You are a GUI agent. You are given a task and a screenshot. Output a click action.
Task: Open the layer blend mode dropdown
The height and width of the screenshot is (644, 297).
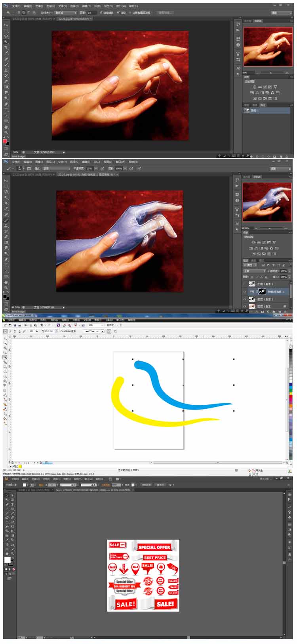254,271
